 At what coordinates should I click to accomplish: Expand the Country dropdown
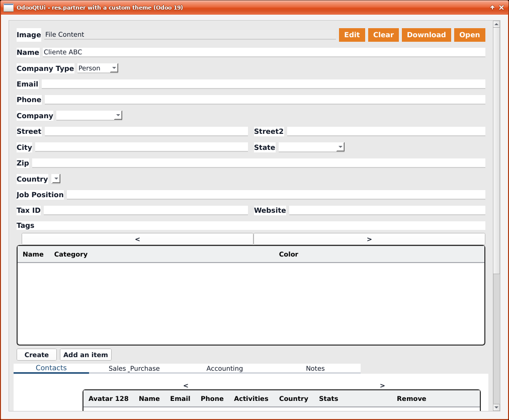(x=56, y=179)
